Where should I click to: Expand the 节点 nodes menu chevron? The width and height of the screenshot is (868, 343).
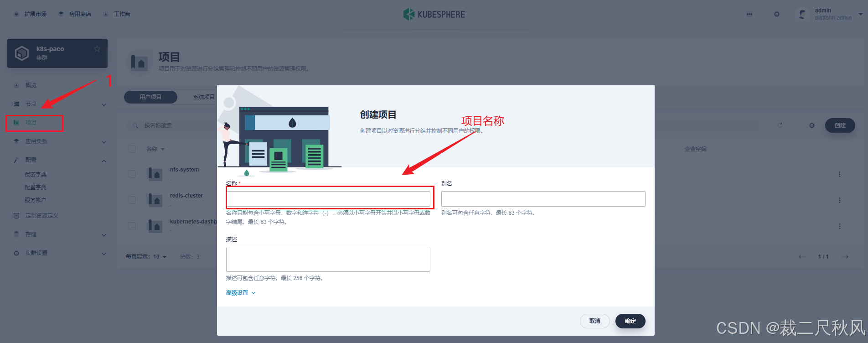point(104,104)
